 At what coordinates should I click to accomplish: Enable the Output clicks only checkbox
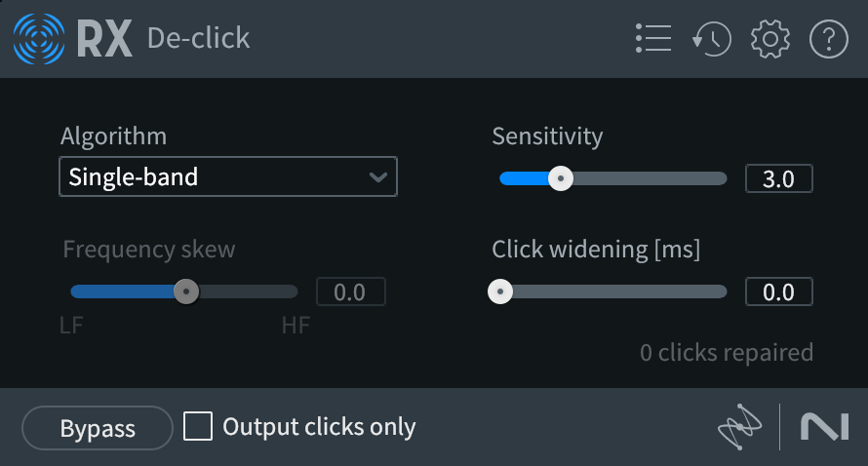pyautogui.click(x=199, y=427)
